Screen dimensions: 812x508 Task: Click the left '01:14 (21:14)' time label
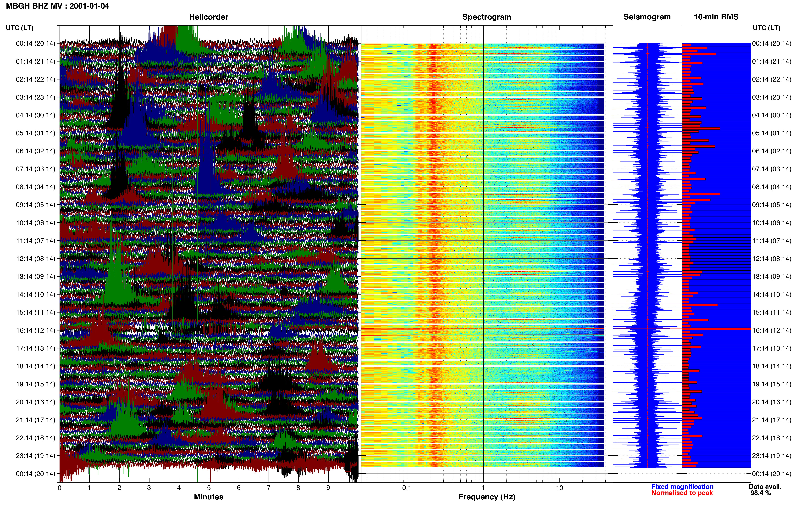(36, 61)
